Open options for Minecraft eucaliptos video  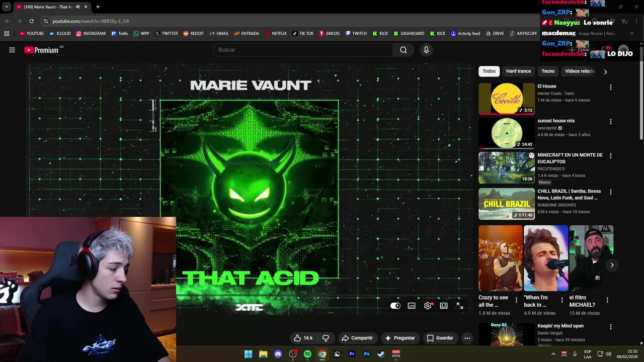[611, 156]
